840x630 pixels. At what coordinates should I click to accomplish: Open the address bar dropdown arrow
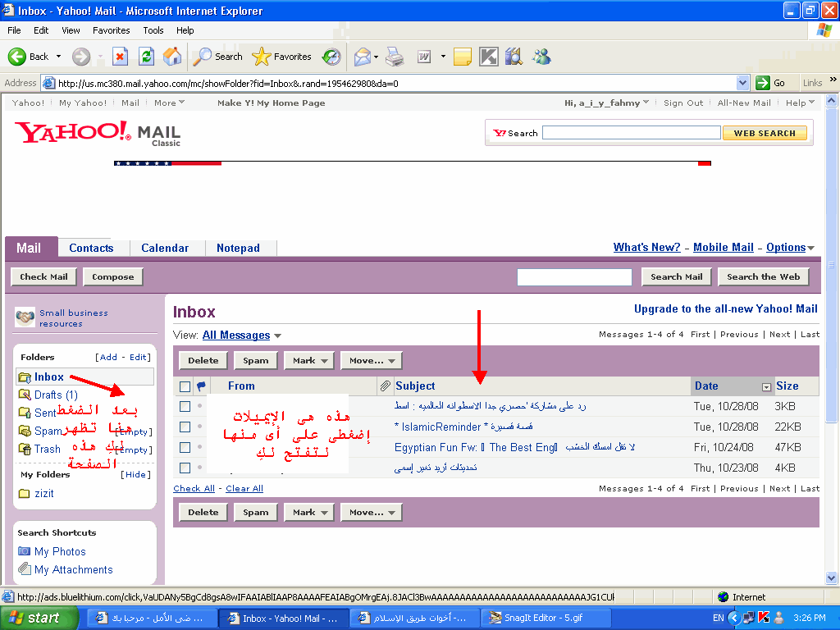tap(742, 83)
